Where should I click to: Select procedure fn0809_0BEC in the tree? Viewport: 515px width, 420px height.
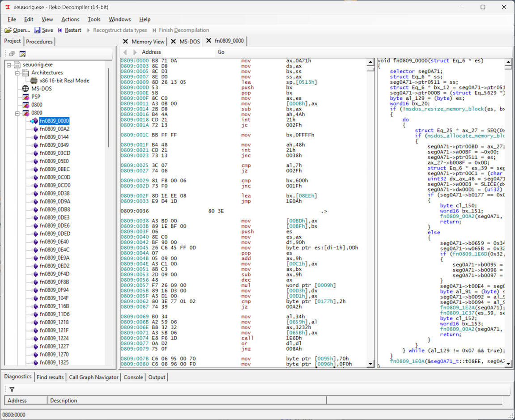point(55,169)
